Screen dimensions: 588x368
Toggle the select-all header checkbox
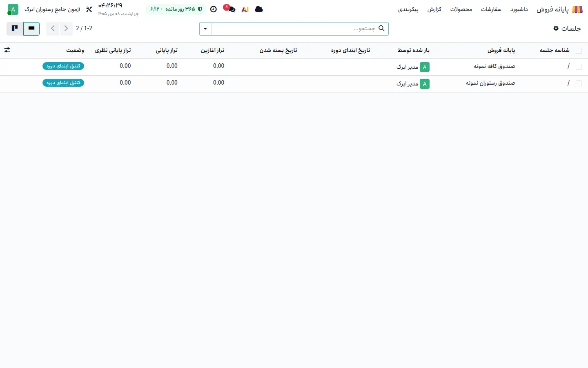(578, 50)
